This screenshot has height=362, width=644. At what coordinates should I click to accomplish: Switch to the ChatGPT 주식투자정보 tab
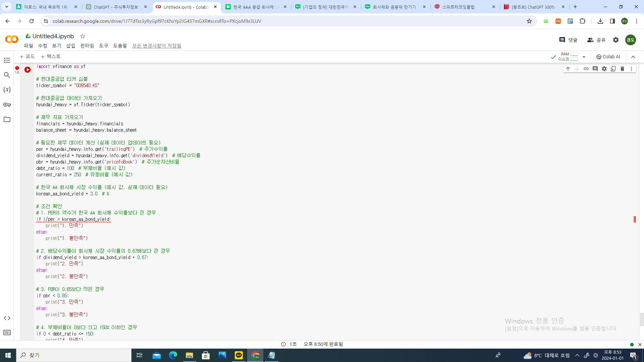(116, 7)
